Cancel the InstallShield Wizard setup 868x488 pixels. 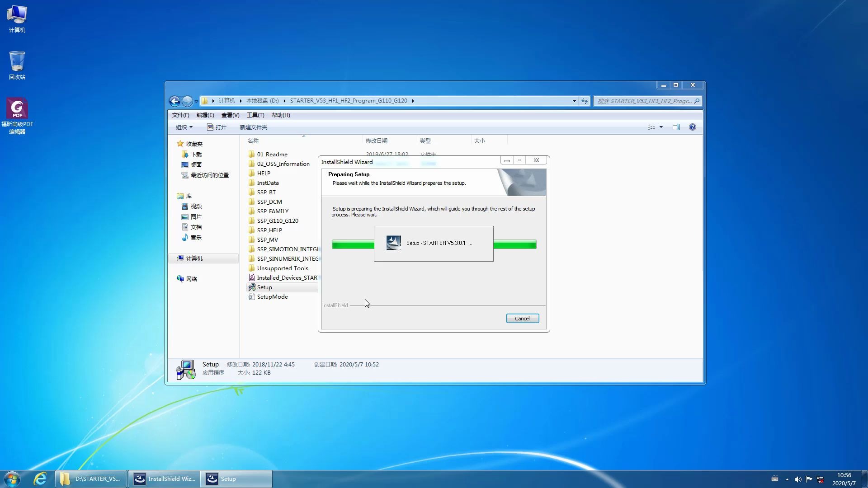click(x=522, y=319)
